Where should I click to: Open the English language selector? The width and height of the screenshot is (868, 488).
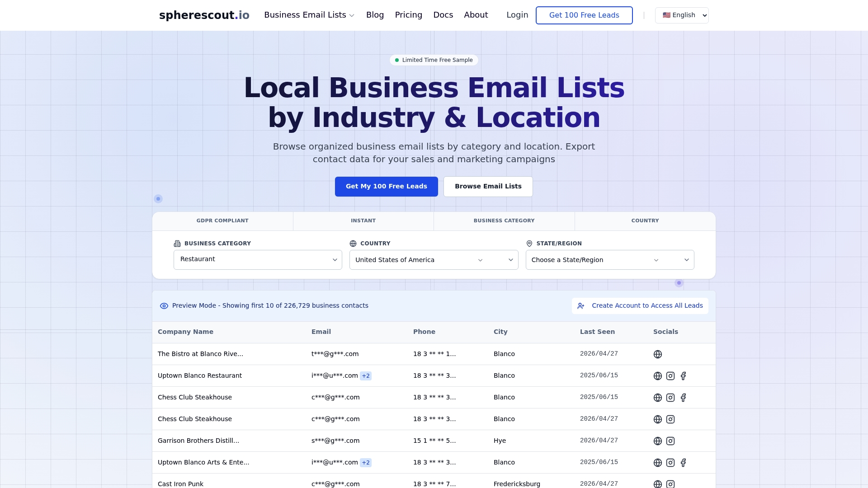tap(682, 15)
